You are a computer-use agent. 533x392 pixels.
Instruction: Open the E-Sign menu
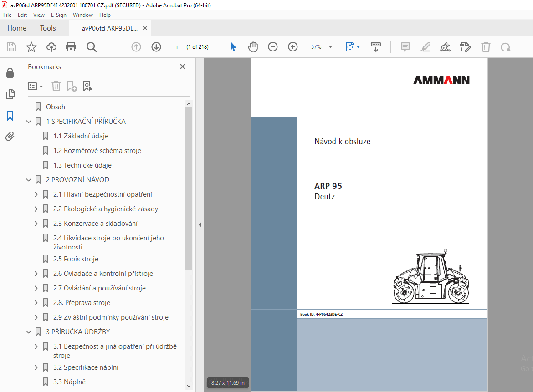pyautogui.click(x=59, y=15)
